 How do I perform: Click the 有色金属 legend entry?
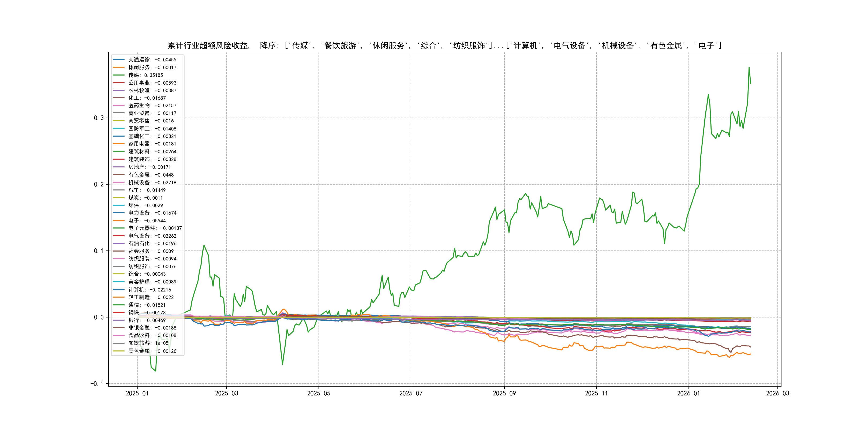tap(151, 175)
